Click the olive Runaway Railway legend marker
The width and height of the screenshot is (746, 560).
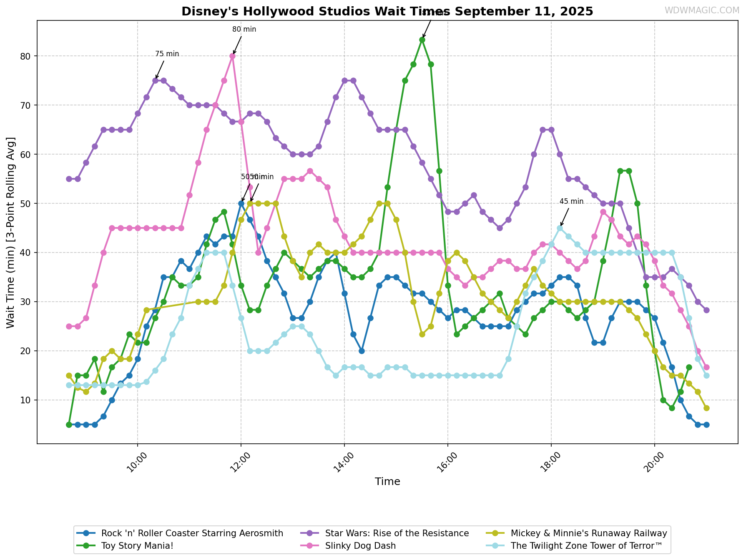495,533
